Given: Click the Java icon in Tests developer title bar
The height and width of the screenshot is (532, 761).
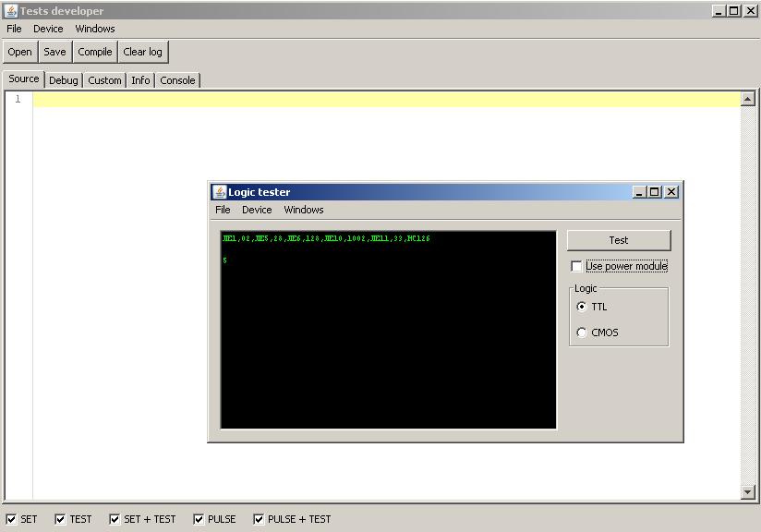Looking at the screenshot, I should (10, 11).
